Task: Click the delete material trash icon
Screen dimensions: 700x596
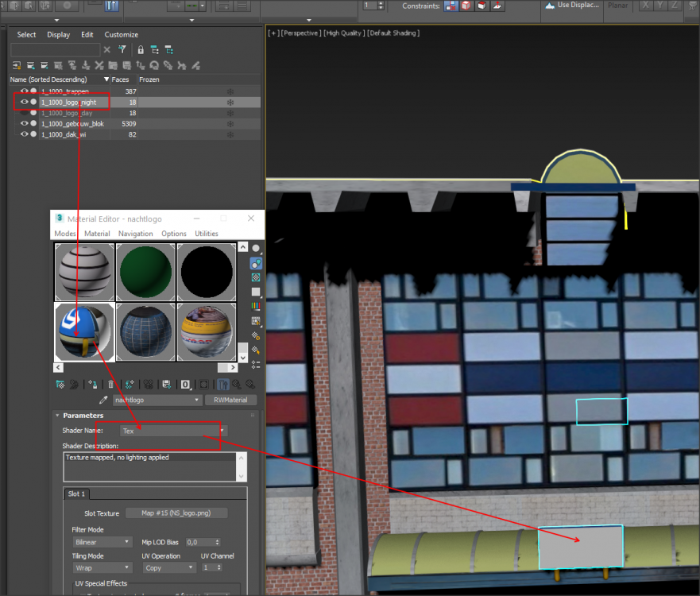Action: tap(111, 384)
